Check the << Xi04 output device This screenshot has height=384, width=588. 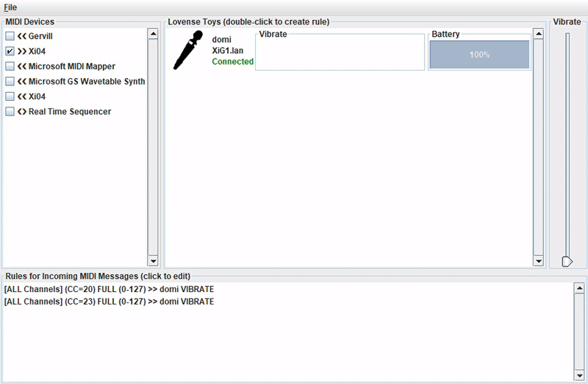[x=10, y=96]
